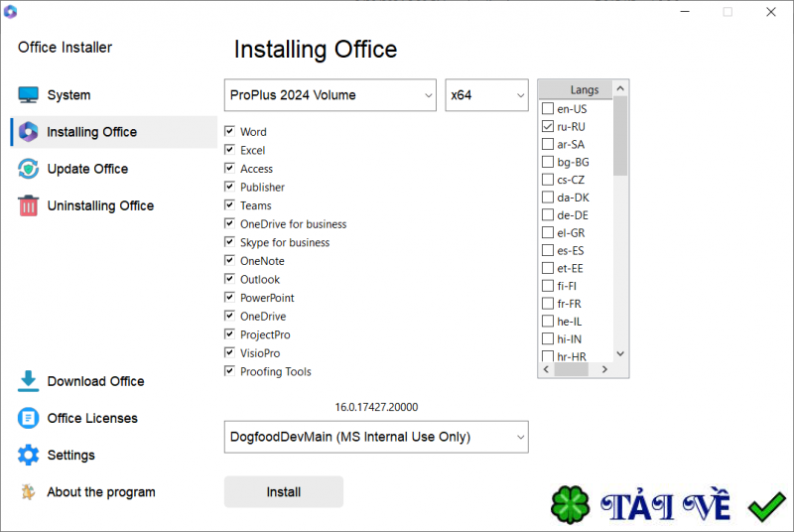794x532 pixels.
Task: Select the fr-FR language checkbox
Action: [x=548, y=303]
